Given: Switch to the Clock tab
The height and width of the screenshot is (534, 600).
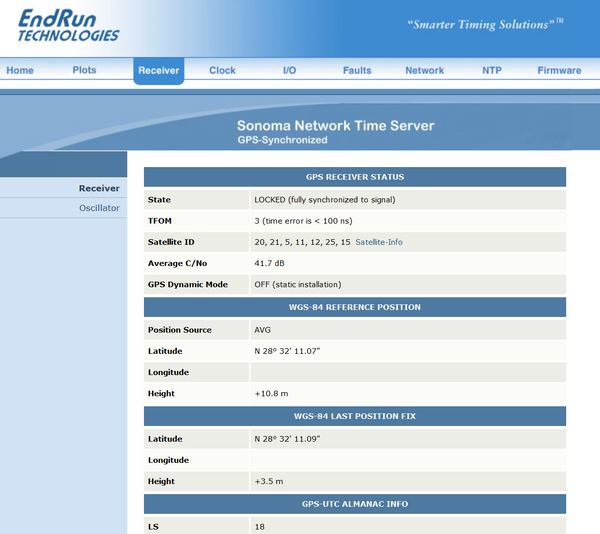Looking at the screenshot, I should coord(222,70).
